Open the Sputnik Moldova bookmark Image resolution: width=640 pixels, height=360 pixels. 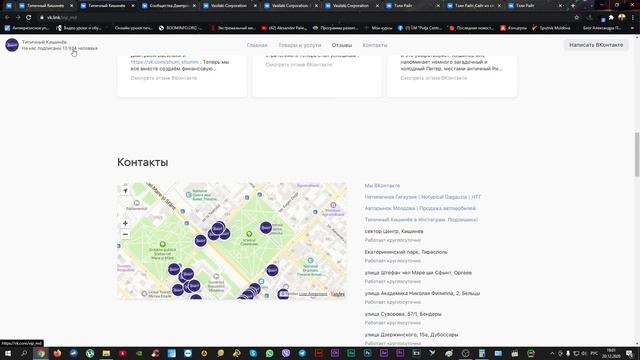click(551, 28)
